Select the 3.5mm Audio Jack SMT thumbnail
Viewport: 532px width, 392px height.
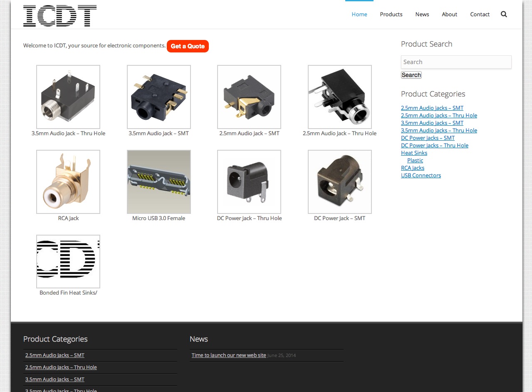(x=158, y=97)
